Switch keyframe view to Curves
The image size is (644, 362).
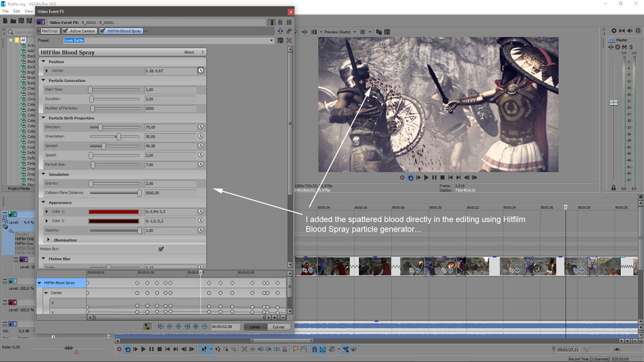[278, 327]
